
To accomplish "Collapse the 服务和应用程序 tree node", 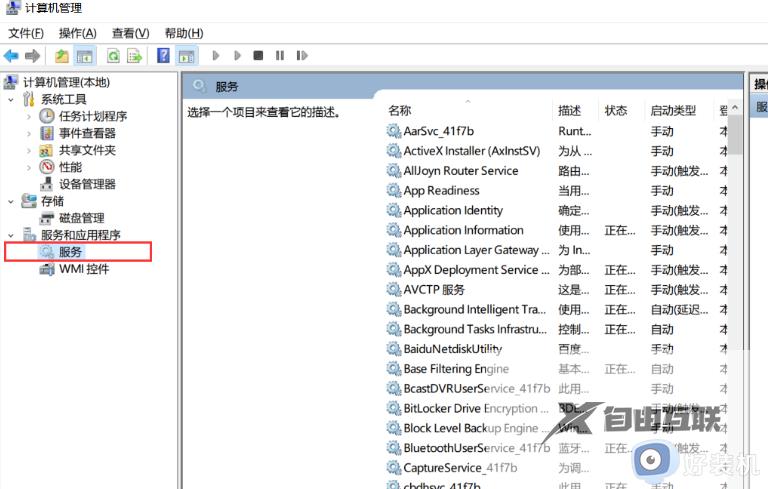I will pos(11,235).
